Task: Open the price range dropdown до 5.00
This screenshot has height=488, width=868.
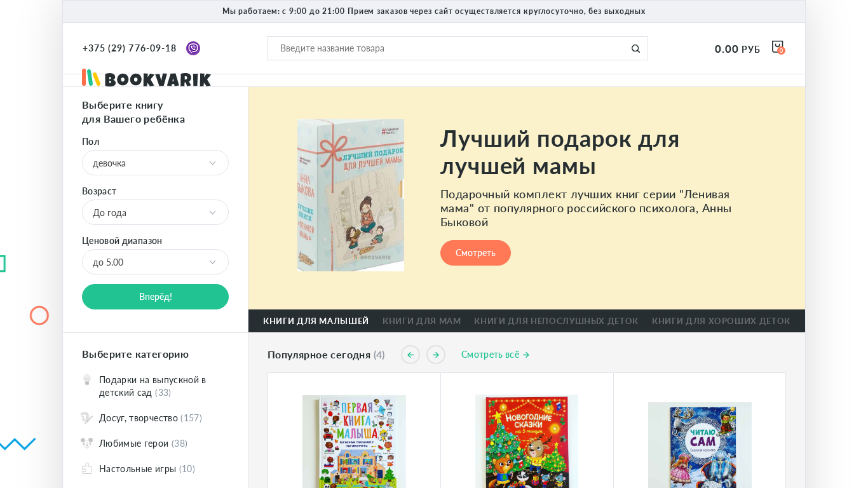Action: 155,262
